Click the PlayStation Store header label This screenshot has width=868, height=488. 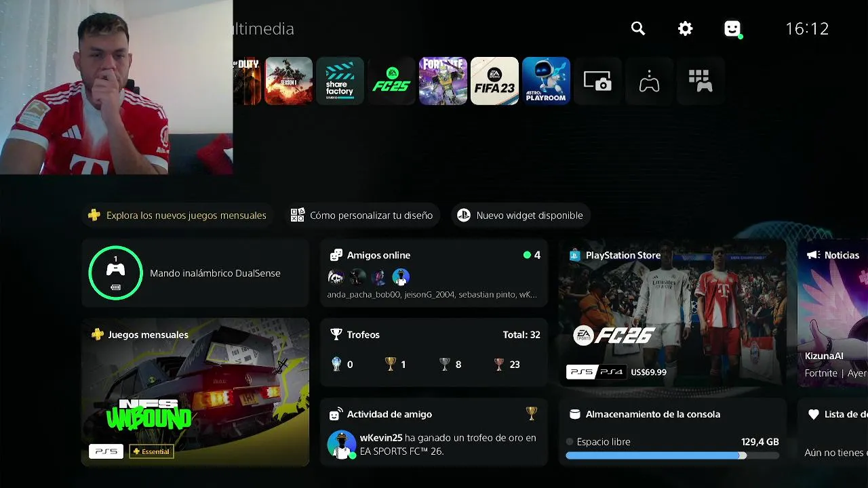623,256
